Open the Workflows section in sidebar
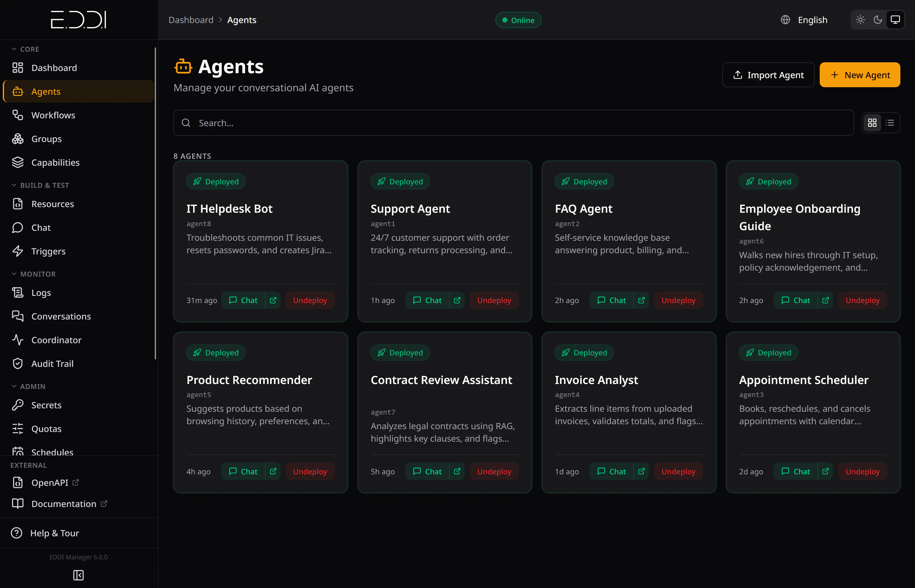The image size is (915, 588). pyautogui.click(x=53, y=115)
